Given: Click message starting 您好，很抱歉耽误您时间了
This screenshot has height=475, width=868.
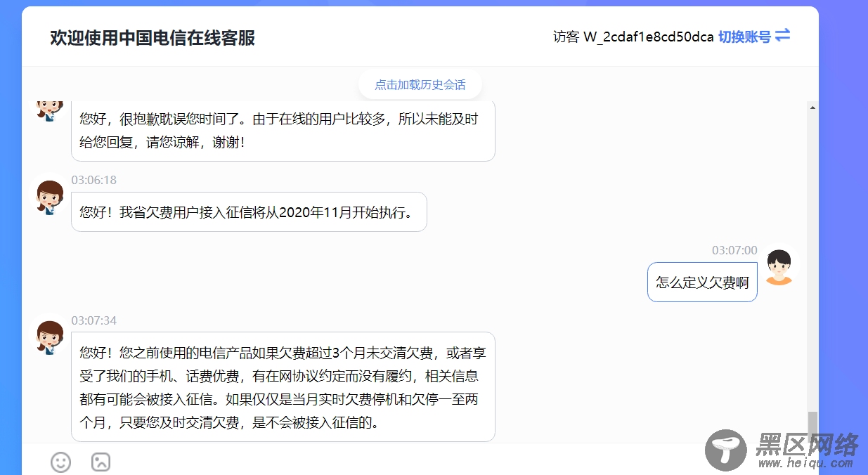Looking at the screenshot, I should click(x=283, y=131).
